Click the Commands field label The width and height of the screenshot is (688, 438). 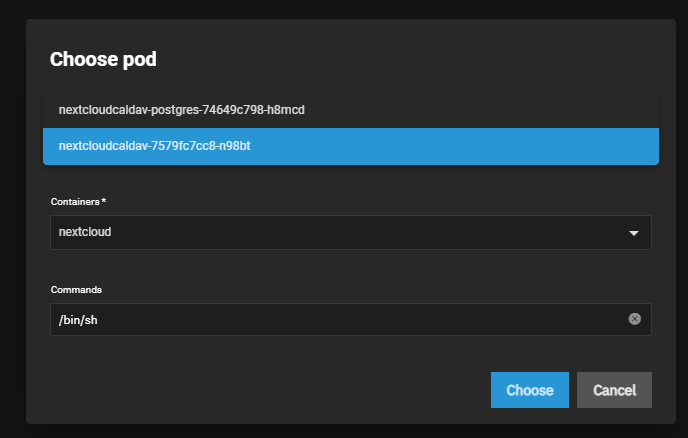coord(75,289)
